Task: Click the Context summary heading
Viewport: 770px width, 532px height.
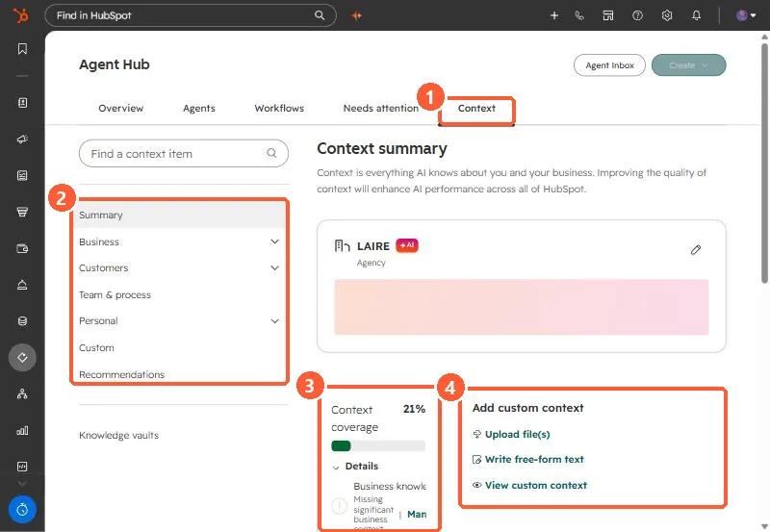Action: (382, 148)
